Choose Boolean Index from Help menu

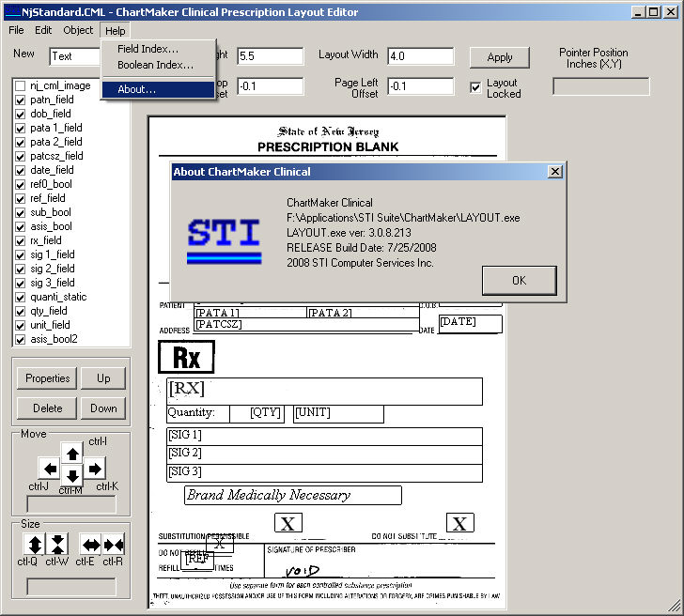[155, 65]
